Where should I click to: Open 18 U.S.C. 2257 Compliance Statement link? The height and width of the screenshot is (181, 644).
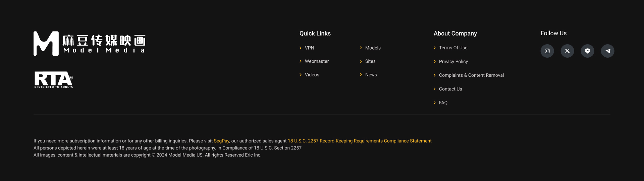[360, 141]
